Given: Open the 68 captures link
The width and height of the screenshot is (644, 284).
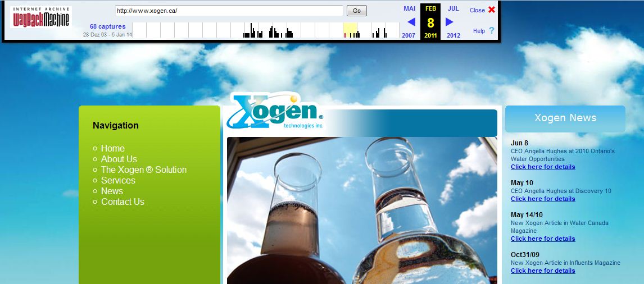Looking at the screenshot, I should click(107, 26).
